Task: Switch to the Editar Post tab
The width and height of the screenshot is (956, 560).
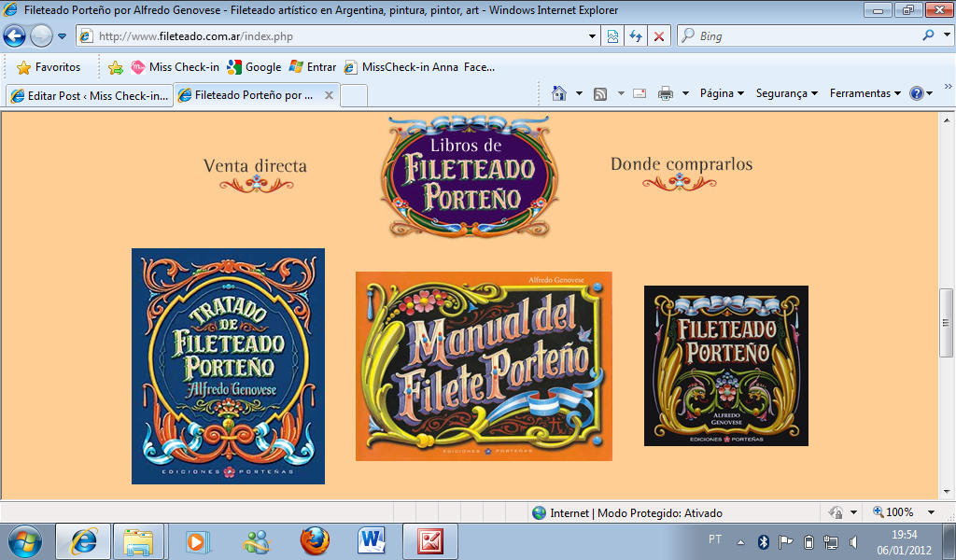Action: click(89, 95)
